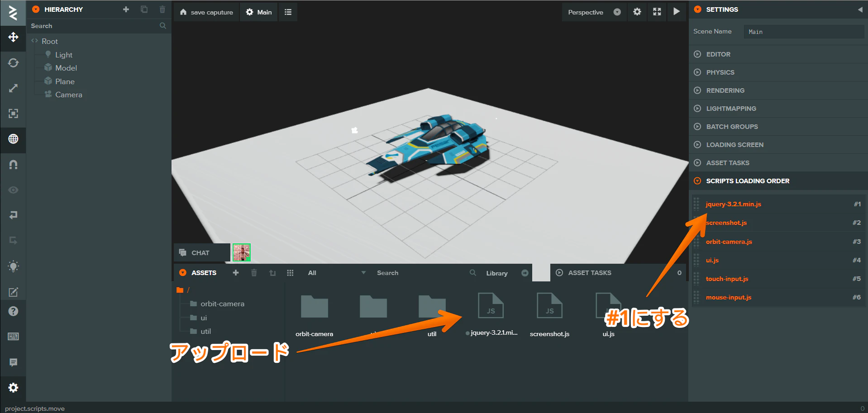Collapse the Hierarchy panel header

36,9
